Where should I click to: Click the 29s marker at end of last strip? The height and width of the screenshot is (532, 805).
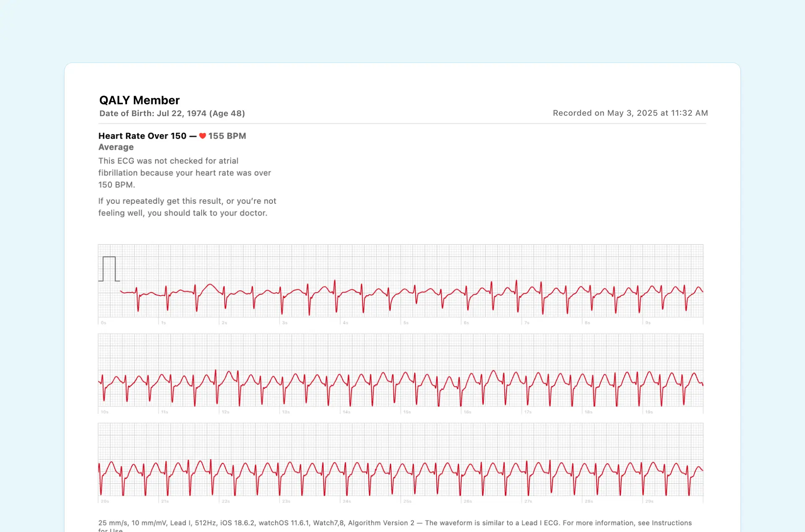click(x=649, y=501)
